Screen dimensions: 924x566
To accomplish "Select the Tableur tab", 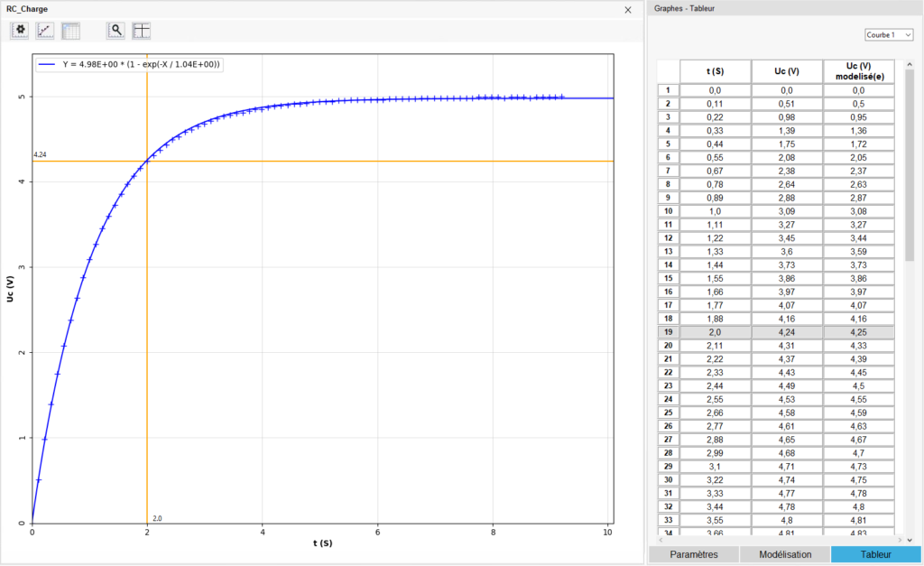I will (x=874, y=554).
